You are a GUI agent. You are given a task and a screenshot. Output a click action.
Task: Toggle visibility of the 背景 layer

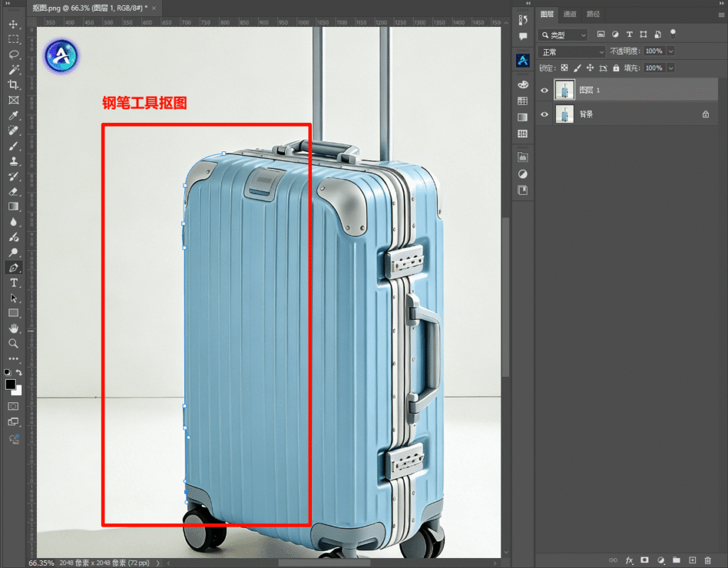coord(545,114)
